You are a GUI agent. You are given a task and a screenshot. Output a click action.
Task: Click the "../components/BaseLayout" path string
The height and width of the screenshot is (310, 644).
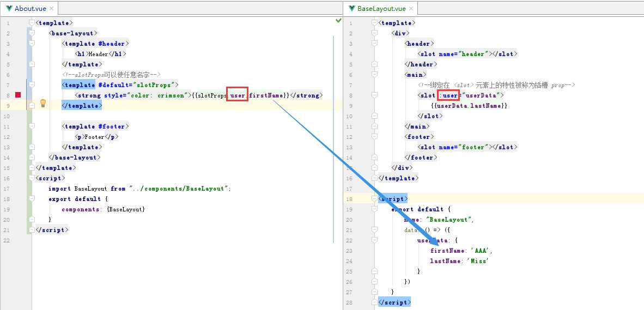179,189
